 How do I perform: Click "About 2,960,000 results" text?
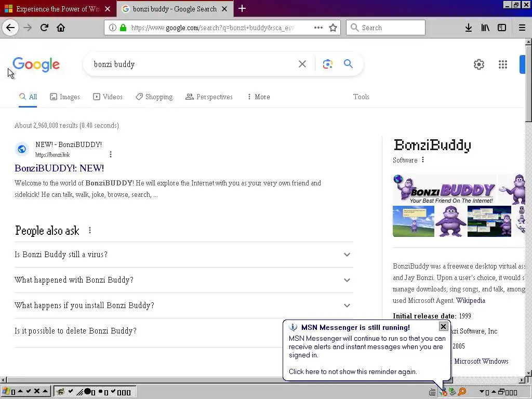click(46, 125)
